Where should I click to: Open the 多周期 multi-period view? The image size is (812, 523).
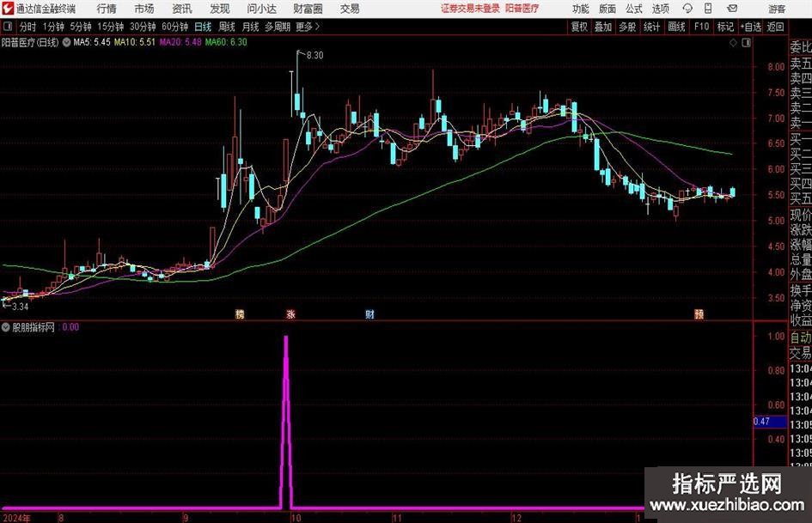coord(278,27)
